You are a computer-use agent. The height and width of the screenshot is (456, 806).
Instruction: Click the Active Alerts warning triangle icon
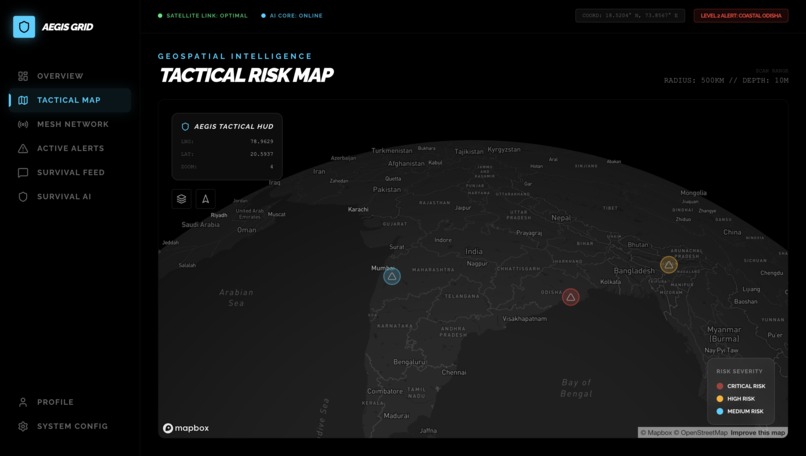[x=23, y=149]
